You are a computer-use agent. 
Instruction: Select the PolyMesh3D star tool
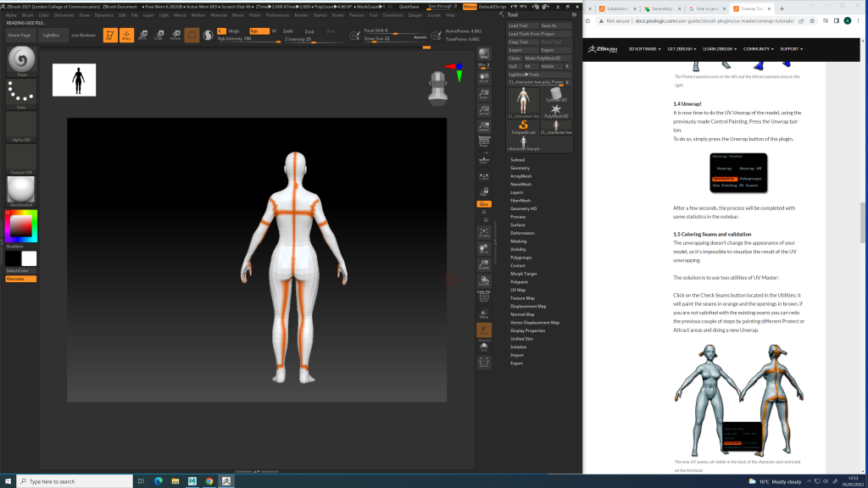click(x=556, y=111)
